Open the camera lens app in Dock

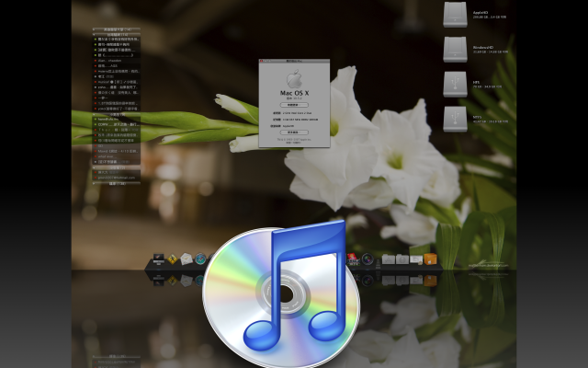click(x=367, y=259)
